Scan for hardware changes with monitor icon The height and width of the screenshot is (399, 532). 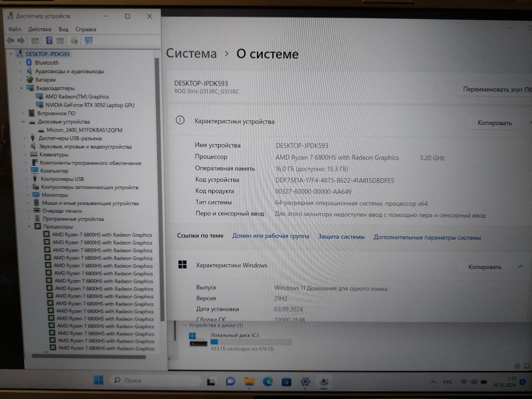click(x=89, y=41)
